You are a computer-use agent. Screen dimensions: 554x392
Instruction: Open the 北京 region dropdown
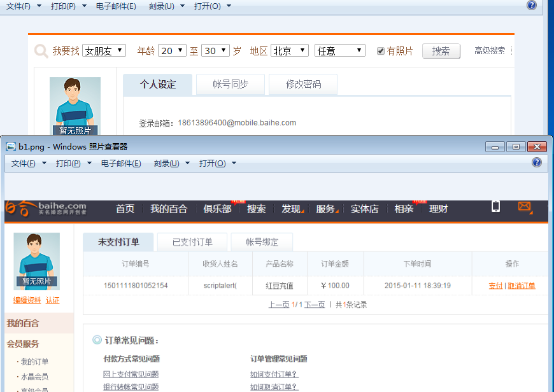coord(290,51)
